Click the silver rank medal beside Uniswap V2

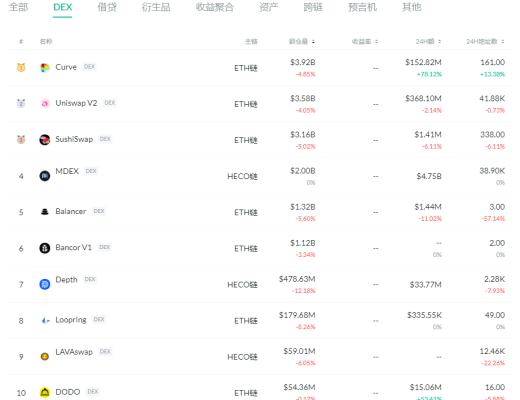(21, 103)
